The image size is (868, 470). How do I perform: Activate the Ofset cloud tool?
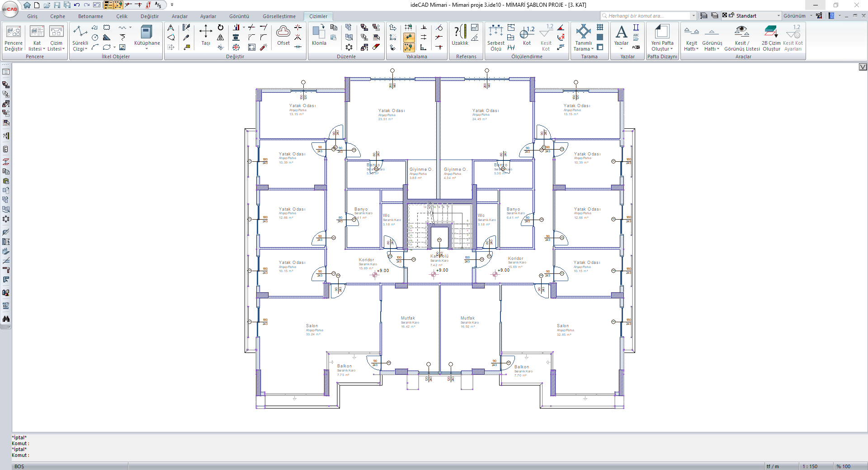283,35
